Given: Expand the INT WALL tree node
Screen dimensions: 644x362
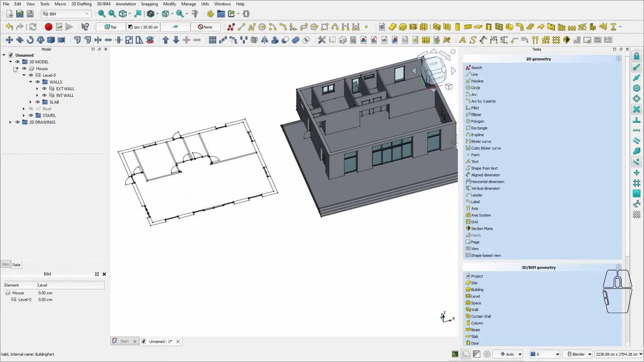Looking at the screenshot, I should [37, 96].
